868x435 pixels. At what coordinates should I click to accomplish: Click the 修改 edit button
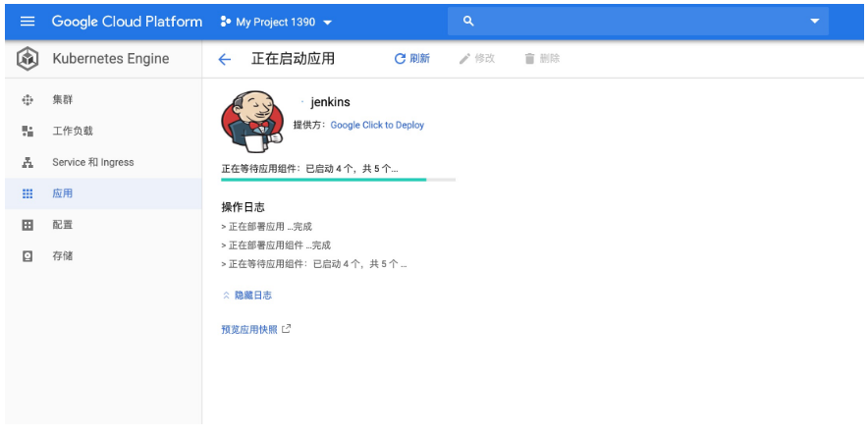tap(476, 59)
